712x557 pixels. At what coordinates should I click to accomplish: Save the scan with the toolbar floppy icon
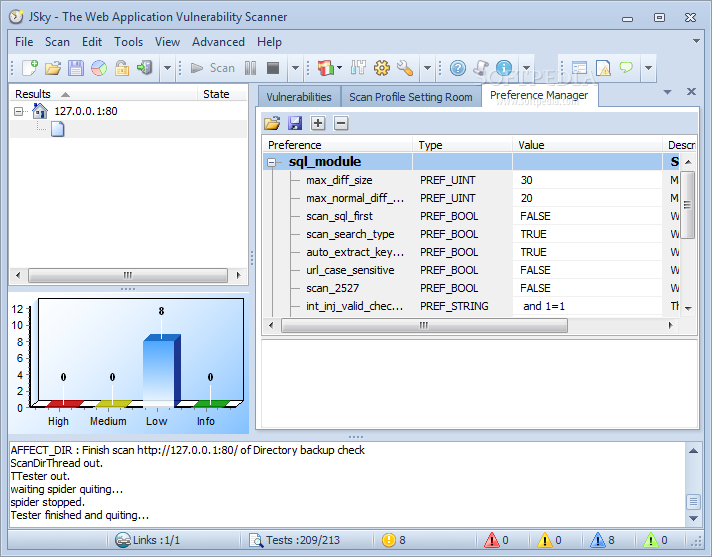(x=76, y=68)
